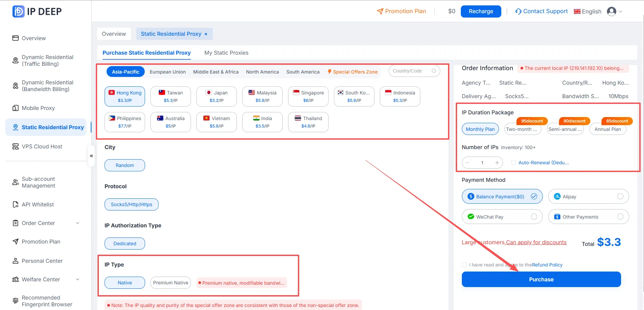Open Recommended Fingerprint Browser icon
This screenshot has width=644, height=310.
16,301
